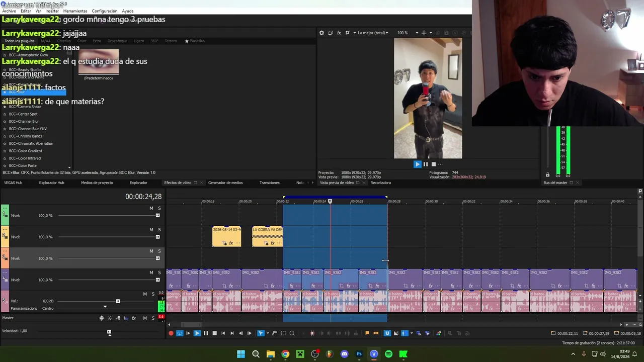Toggle auto ripple in timeline toolbar

[405, 333]
